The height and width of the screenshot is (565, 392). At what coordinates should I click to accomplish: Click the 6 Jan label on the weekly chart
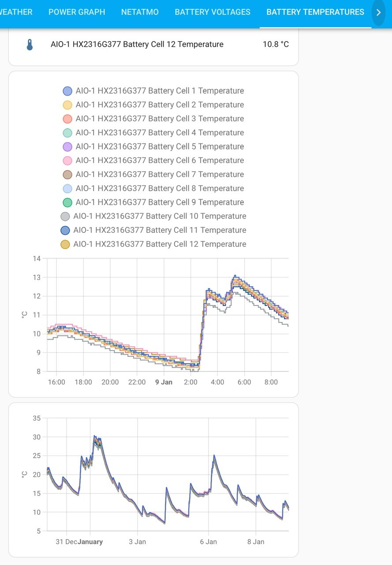point(208,542)
